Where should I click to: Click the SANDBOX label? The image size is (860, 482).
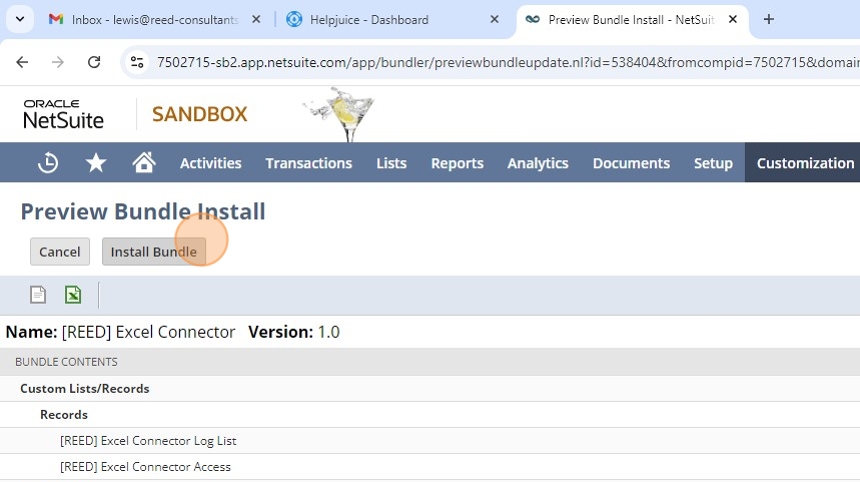point(200,114)
